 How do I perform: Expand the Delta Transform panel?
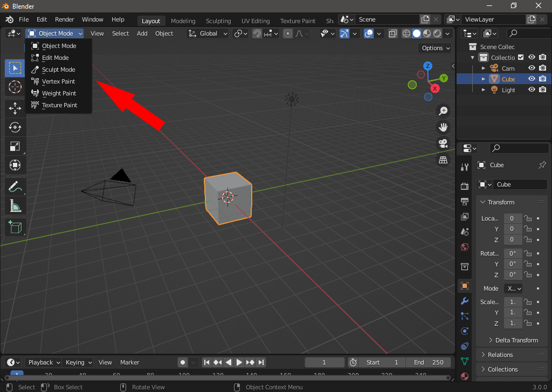tap(516, 340)
